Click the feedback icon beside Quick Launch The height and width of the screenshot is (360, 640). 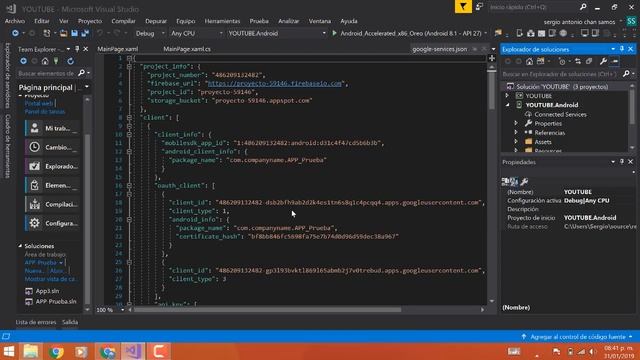tap(479, 7)
